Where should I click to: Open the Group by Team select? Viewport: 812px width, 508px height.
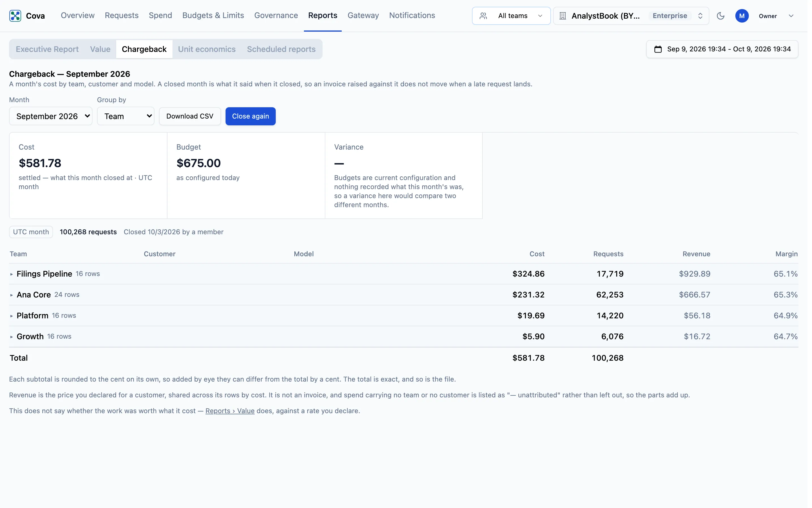(x=125, y=116)
